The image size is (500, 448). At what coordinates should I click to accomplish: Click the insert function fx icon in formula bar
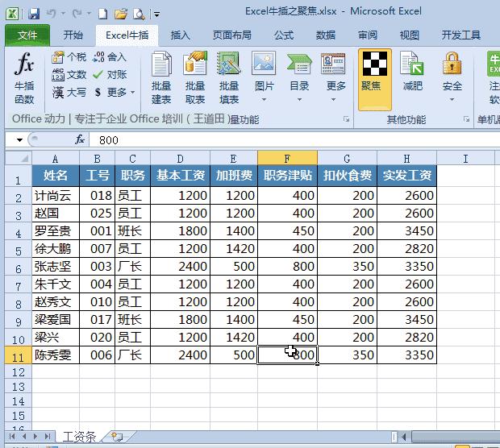79,139
